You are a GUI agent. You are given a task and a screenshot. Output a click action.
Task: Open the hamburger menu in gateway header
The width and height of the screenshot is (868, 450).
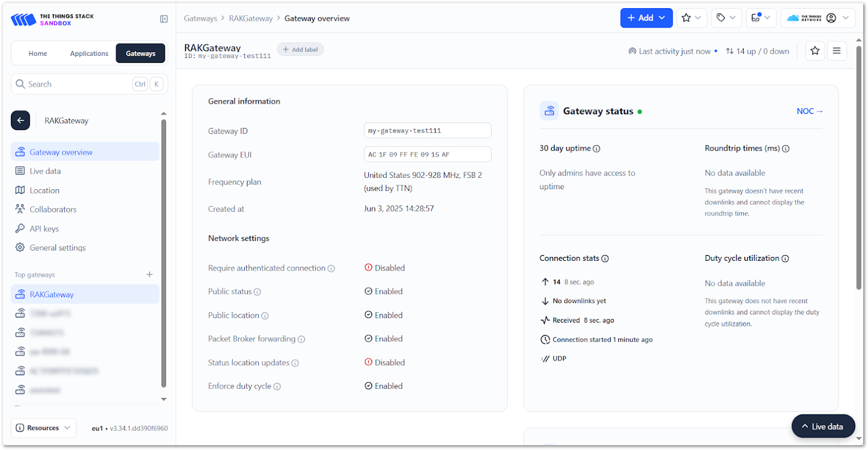[837, 51]
